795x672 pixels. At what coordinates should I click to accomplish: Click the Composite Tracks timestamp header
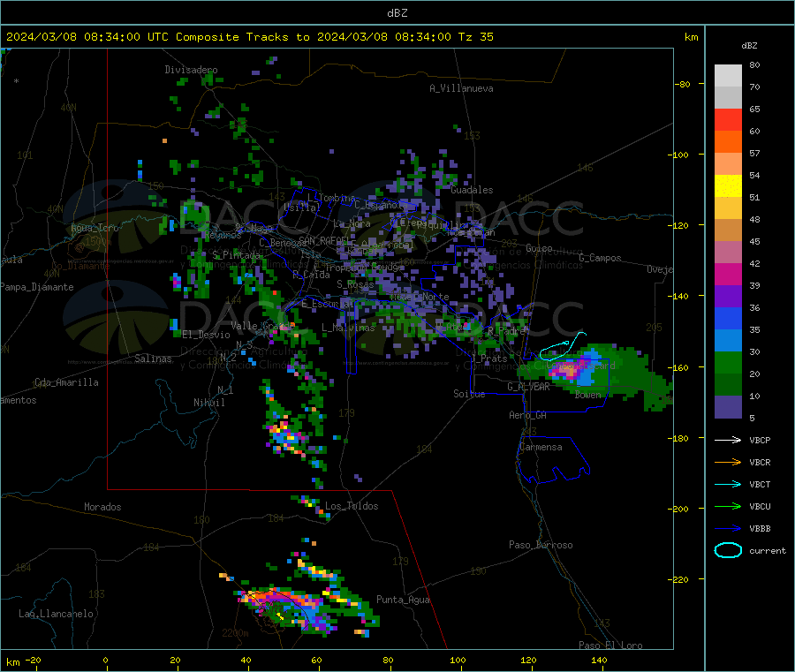point(249,37)
